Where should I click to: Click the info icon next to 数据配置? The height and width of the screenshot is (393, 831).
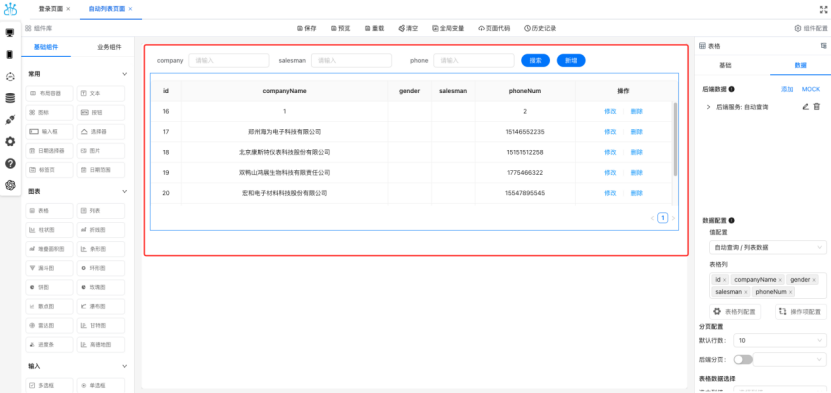click(731, 220)
